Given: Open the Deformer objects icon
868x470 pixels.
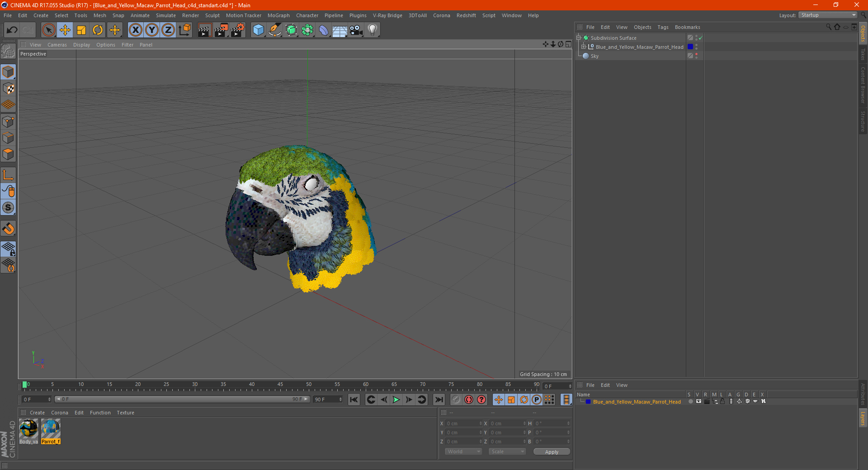Looking at the screenshot, I should click(x=324, y=30).
